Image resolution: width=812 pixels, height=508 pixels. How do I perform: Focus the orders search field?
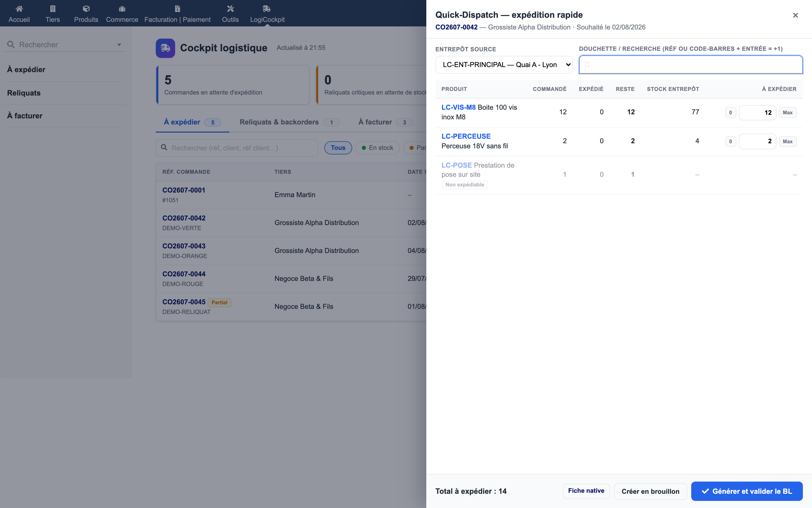point(237,148)
